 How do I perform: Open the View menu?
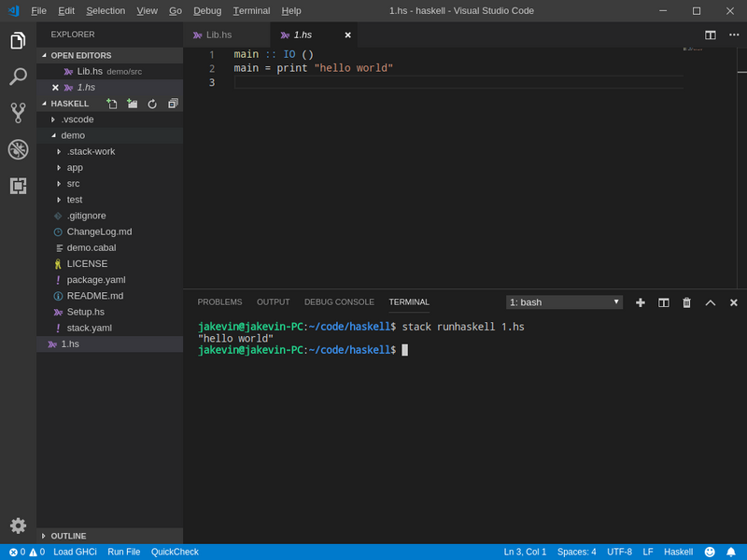coord(148,10)
